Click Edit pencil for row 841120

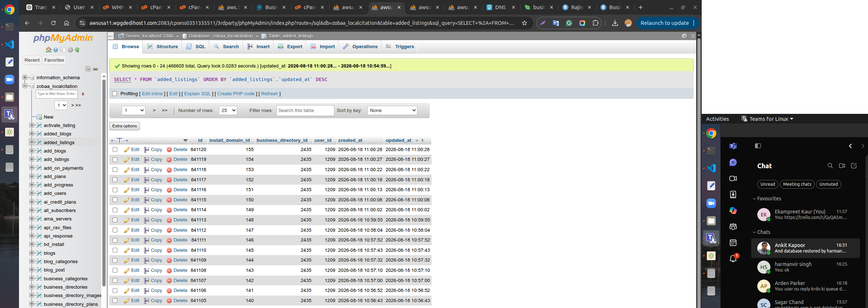pos(127,150)
